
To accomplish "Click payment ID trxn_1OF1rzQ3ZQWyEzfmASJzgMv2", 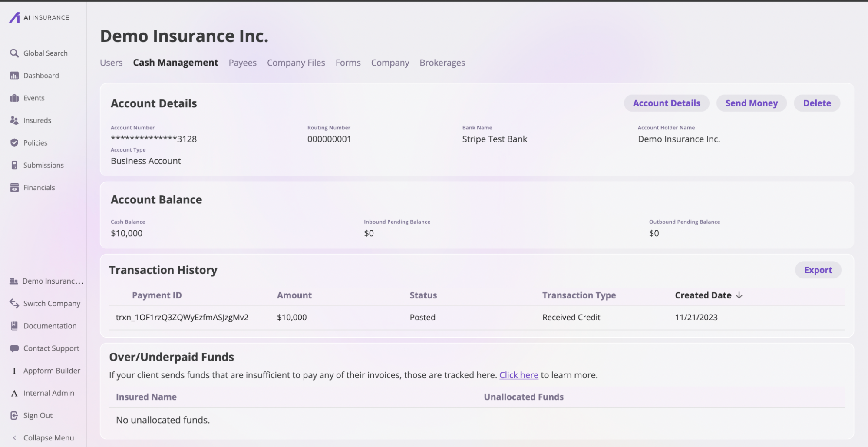I will pyautogui.click(x=182, y=317).
